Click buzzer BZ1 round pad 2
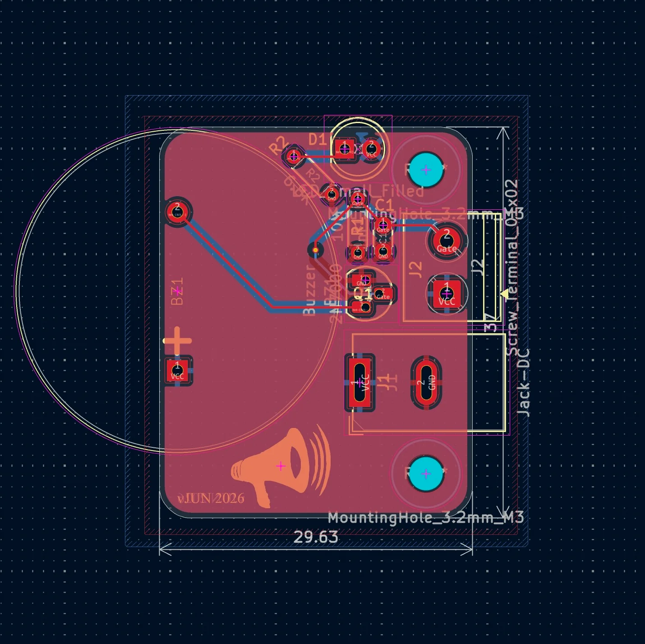The image size is (645, 644). tap(177, 211)
